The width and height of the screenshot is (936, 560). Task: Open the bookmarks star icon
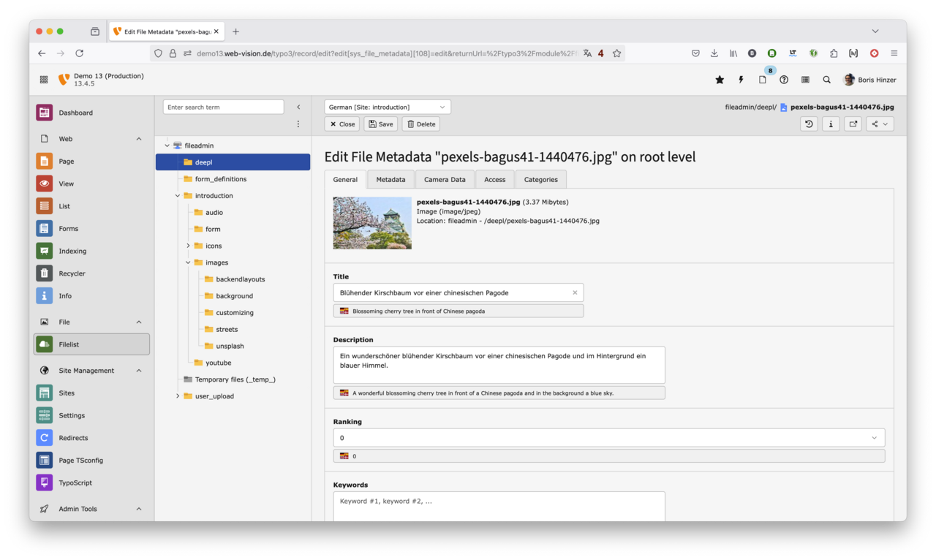[x=719, y=79]
